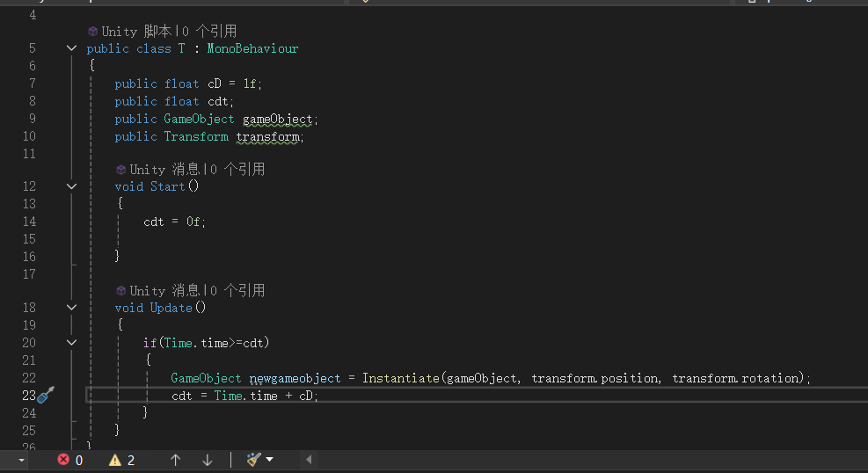Image resolution: width=868 pixels, height=473 pixels.
Task: Click the Unity cube icon above class T
Action: 93,31
